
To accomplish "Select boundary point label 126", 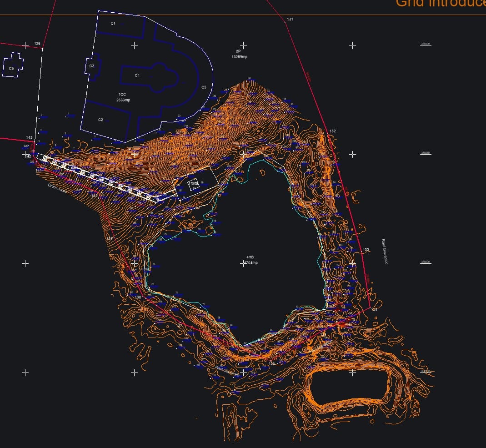I will 37,43.
